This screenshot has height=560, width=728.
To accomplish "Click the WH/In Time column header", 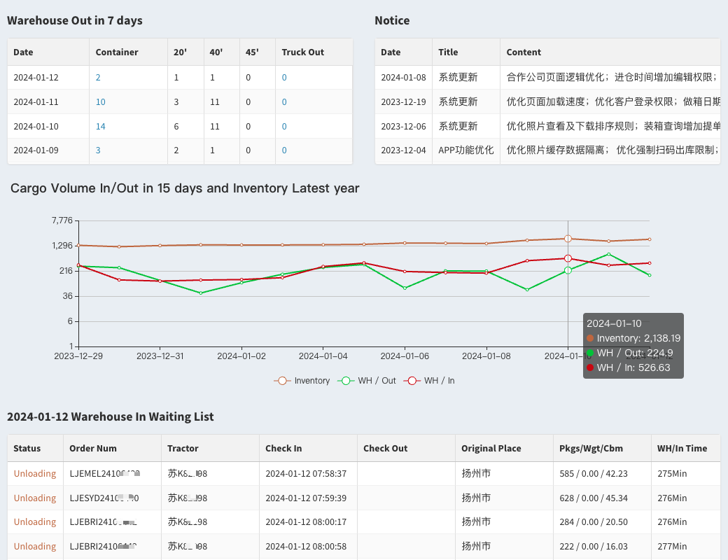I will click(682, 448).
